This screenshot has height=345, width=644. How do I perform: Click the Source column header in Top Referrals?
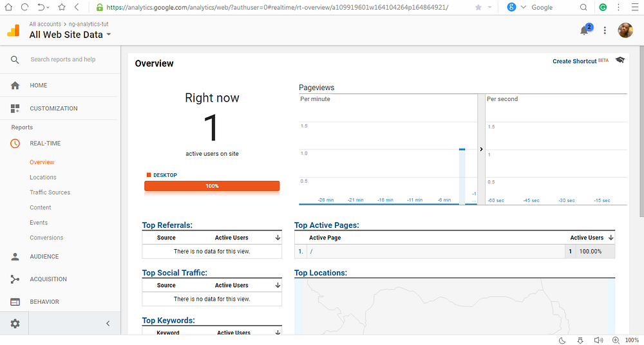click(166, 238)
